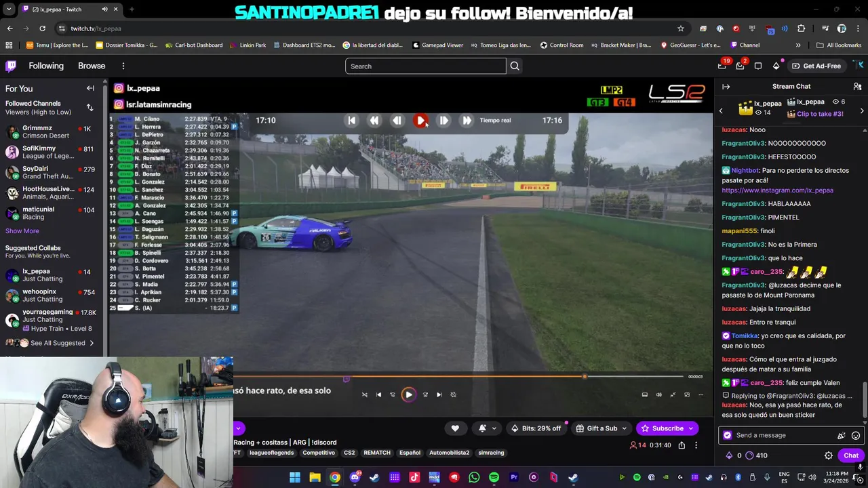Play the stream with center play button
Viewport: 868px width, 488px height.
[x=408, y=394]
